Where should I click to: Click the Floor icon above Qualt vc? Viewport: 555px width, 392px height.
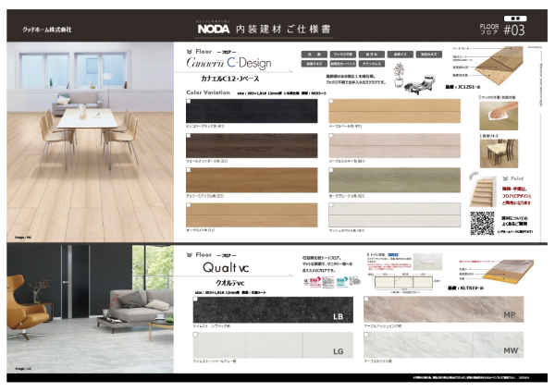click(190, 255)
